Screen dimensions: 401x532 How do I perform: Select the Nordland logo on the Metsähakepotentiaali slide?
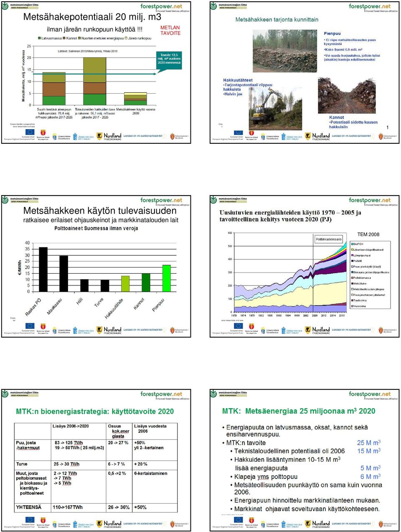[109, 136]
